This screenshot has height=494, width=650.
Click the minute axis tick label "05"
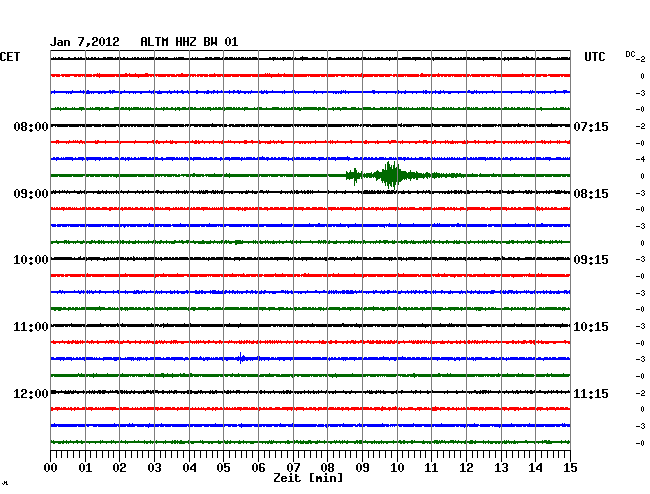point(223,468)
